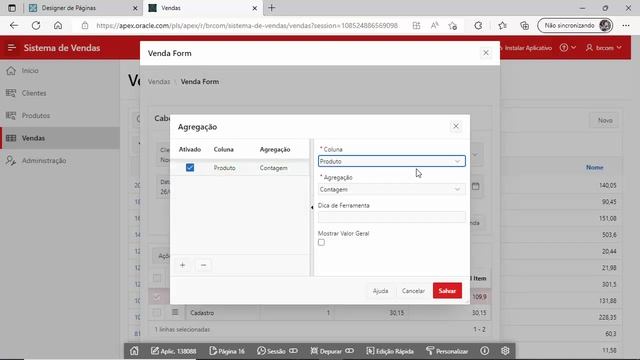Open the developer toolbar settings gear

click(x=505, y=351)
